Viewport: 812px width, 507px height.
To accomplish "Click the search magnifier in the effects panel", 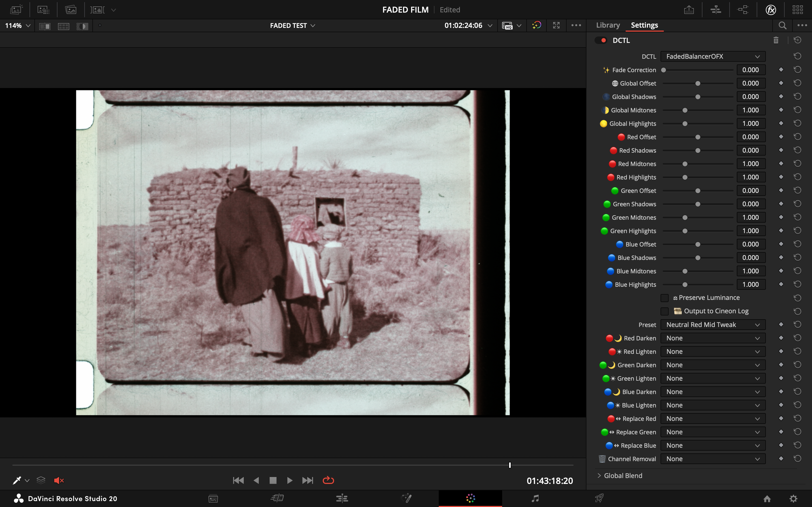I will pyautogui.click(x=782, y=25).
